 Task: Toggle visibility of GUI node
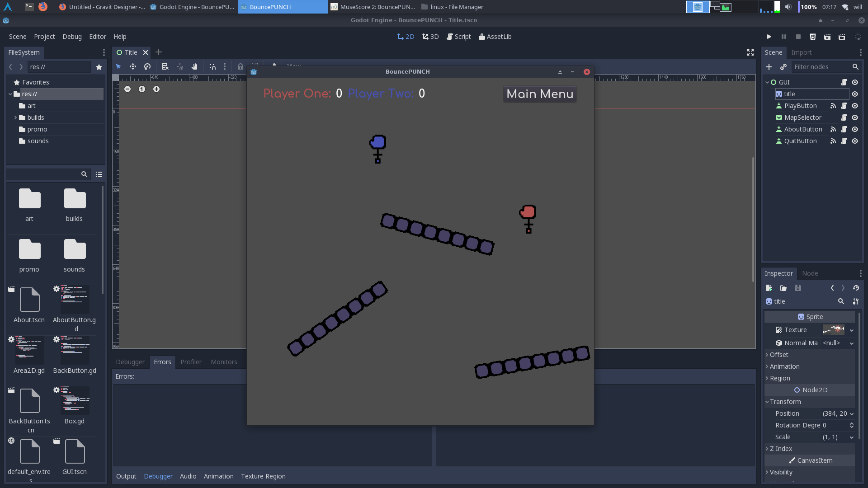(x=855, y=82)
